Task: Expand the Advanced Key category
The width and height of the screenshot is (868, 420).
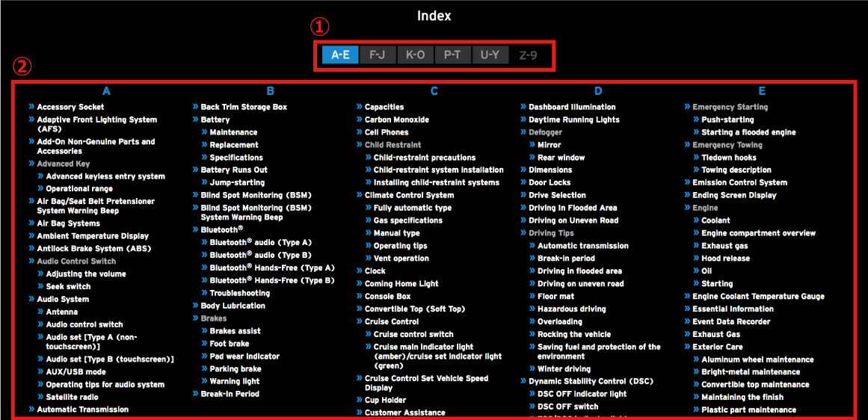Action: coord(64,164)
